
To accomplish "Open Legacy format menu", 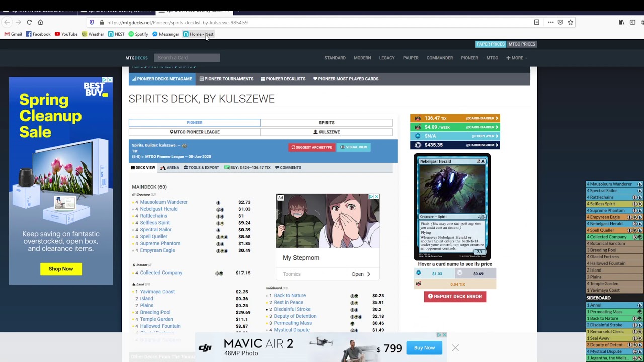I will tap(387, 58).
